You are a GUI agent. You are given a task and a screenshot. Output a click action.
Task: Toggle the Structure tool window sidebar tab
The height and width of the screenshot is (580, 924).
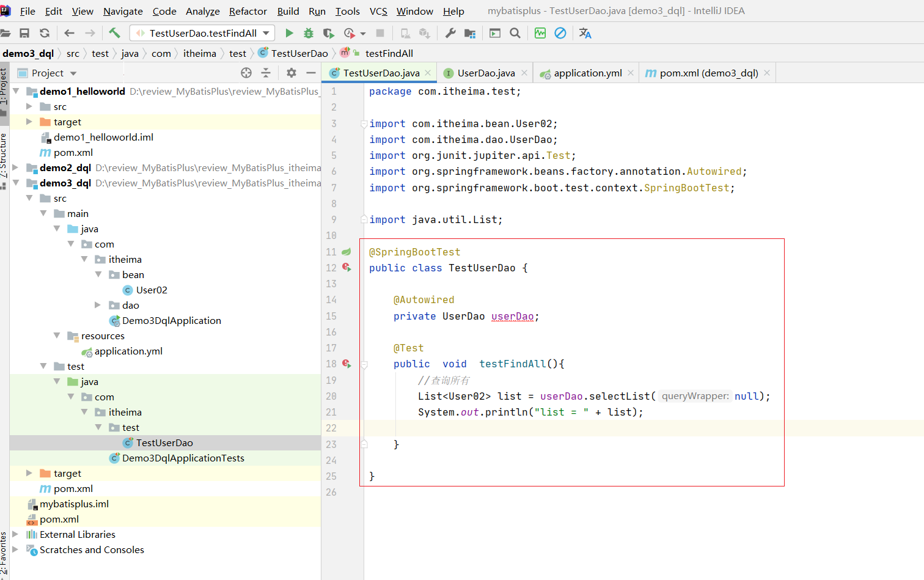click(x=4, y=155)
